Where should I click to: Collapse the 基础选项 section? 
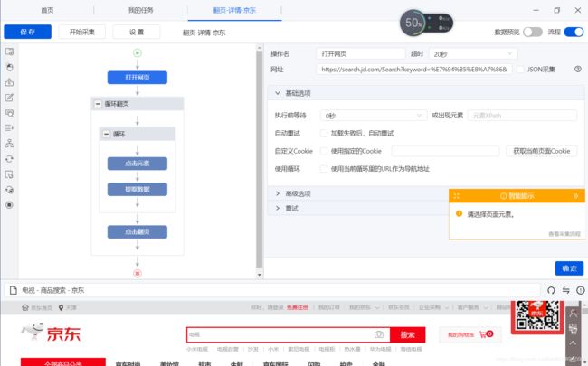tap(278, 93)
